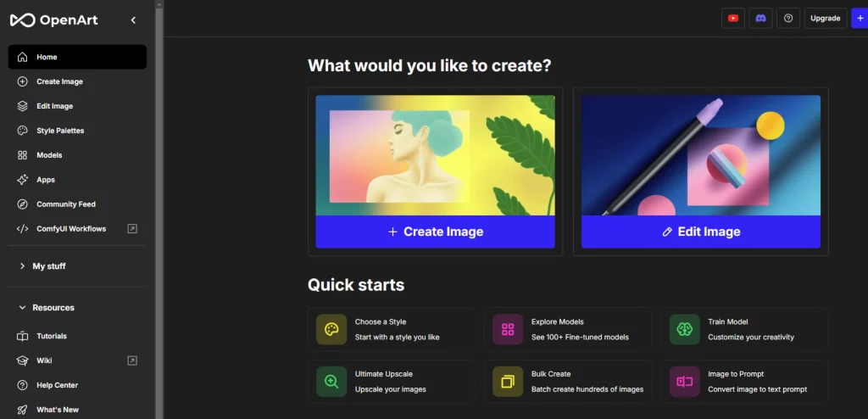Expand the My stuff section
The image size is (868, 419).
coord(48,266)
